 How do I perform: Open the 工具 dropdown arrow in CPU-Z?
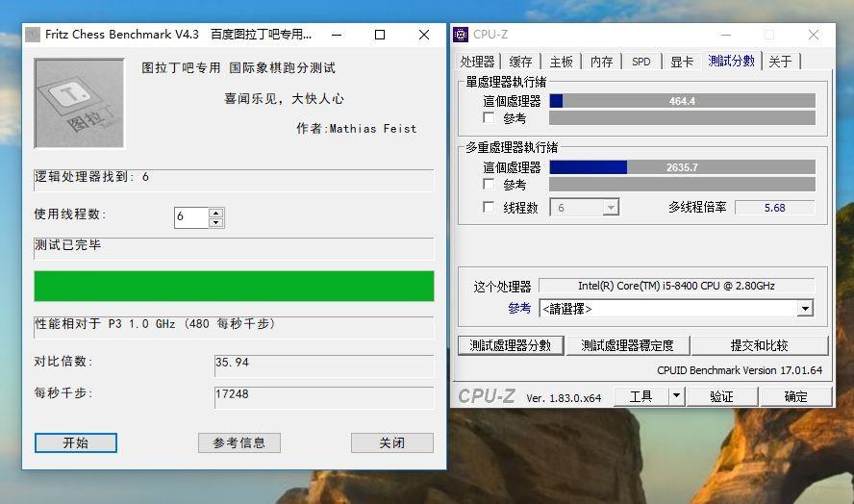pos(676,396)
